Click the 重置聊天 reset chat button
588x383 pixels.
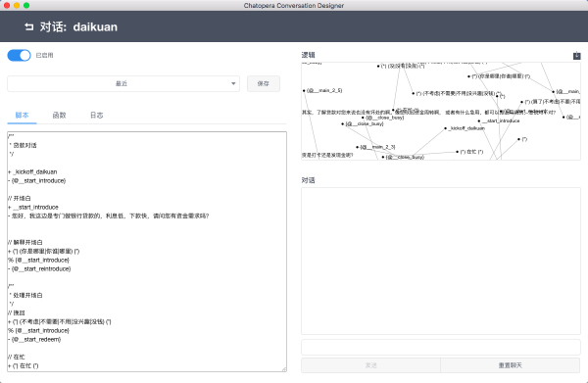point(511,365)
